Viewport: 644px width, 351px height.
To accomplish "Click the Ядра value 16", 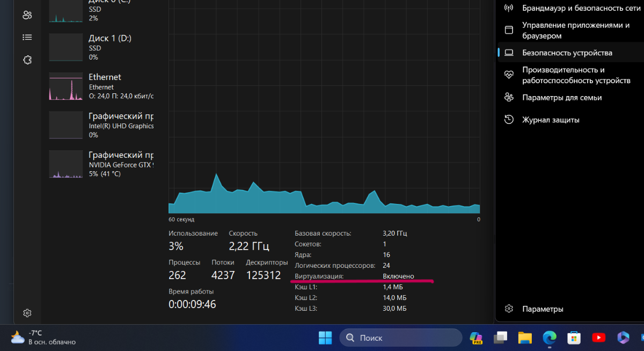I will click(x=386, y=254).
